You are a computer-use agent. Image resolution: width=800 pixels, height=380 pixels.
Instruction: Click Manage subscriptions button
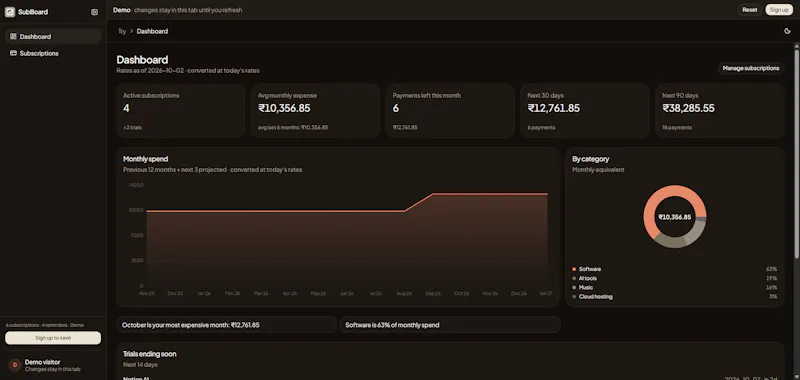(x=751, y=68)
